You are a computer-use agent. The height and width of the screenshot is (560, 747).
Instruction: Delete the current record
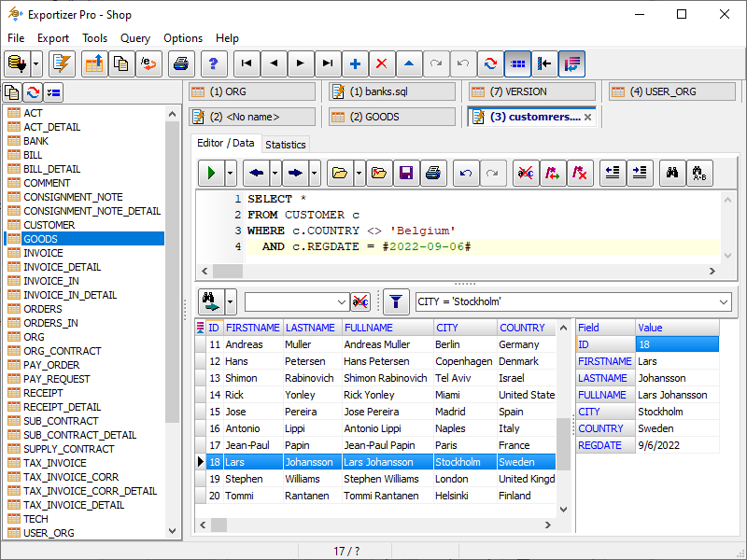pos(382,65)
